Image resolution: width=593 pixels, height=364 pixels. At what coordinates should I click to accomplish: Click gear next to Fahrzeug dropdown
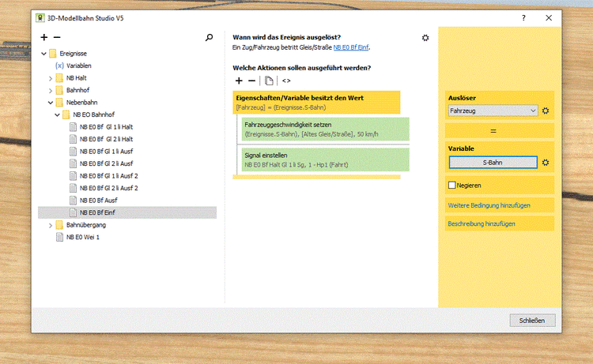pos(546,111)
